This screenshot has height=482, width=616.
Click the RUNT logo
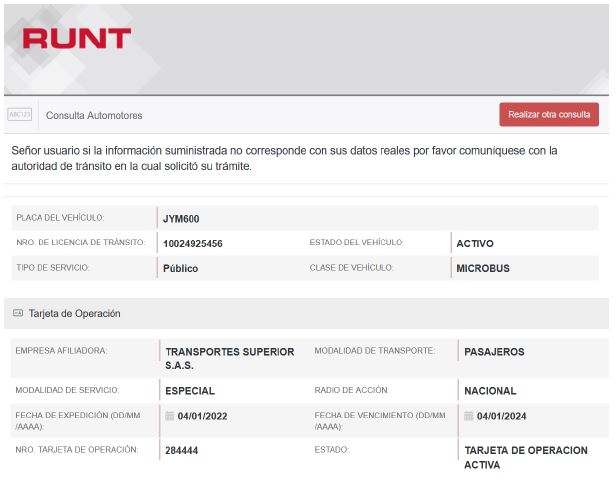[x=77, y=39]
